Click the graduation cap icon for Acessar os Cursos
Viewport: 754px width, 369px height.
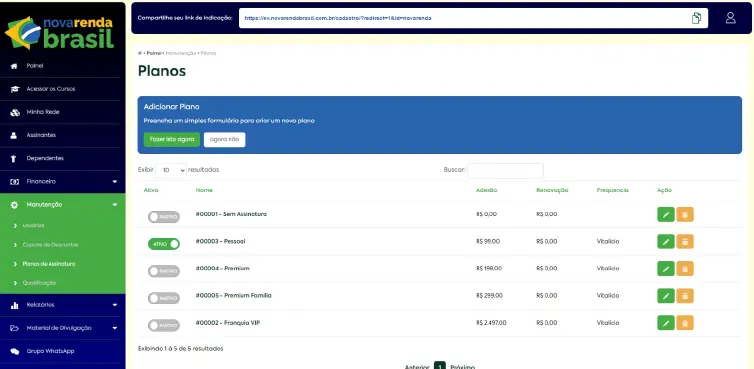point(14,89)
